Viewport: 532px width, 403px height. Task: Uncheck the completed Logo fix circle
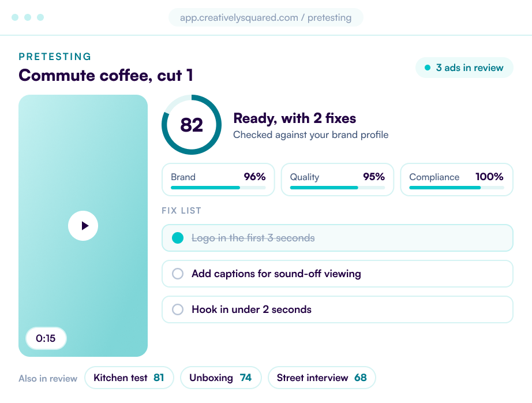178,238
